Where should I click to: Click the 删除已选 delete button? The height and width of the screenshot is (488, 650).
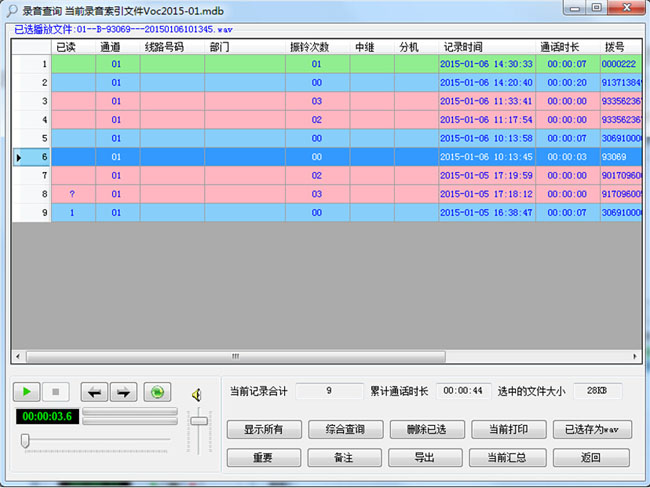click(x=425, y=430)
